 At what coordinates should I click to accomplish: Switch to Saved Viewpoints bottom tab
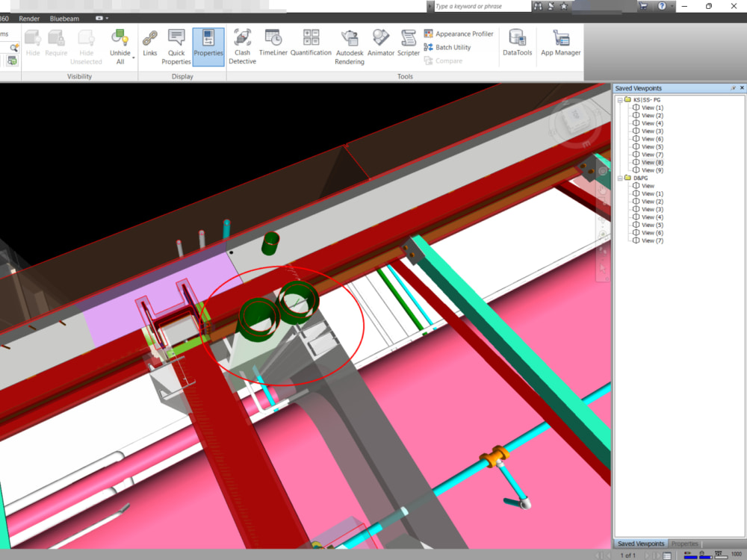tap(640, 544)
